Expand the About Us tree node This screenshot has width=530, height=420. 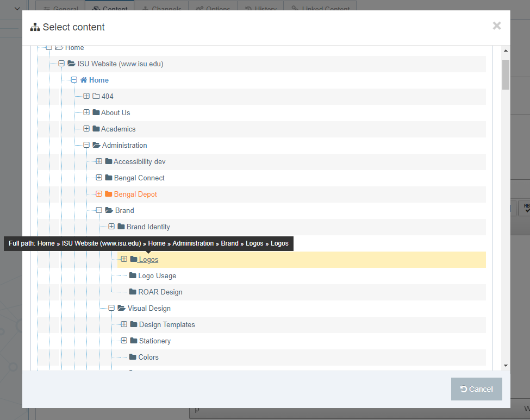coord(86,112)
